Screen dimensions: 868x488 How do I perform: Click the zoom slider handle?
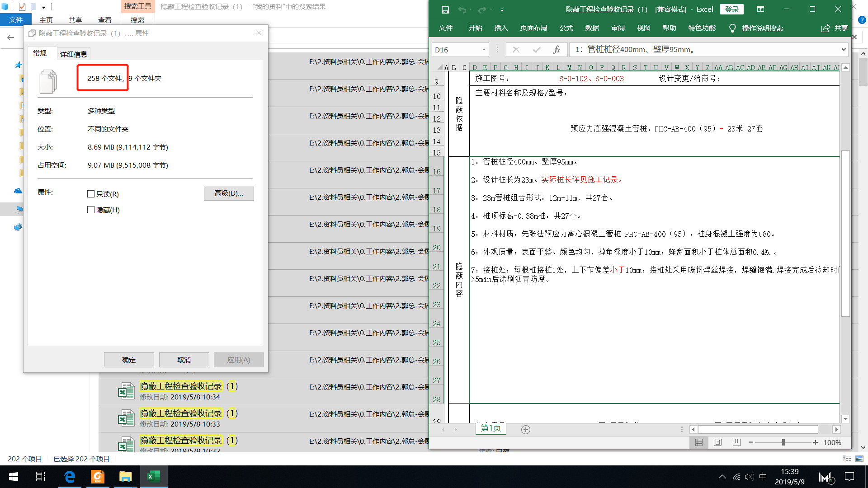click(783, 442)
